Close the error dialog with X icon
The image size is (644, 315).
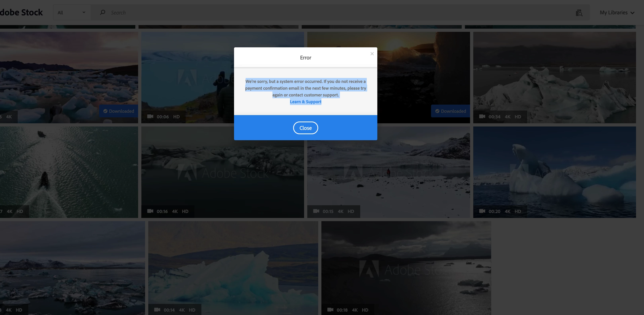coord(372,54)
